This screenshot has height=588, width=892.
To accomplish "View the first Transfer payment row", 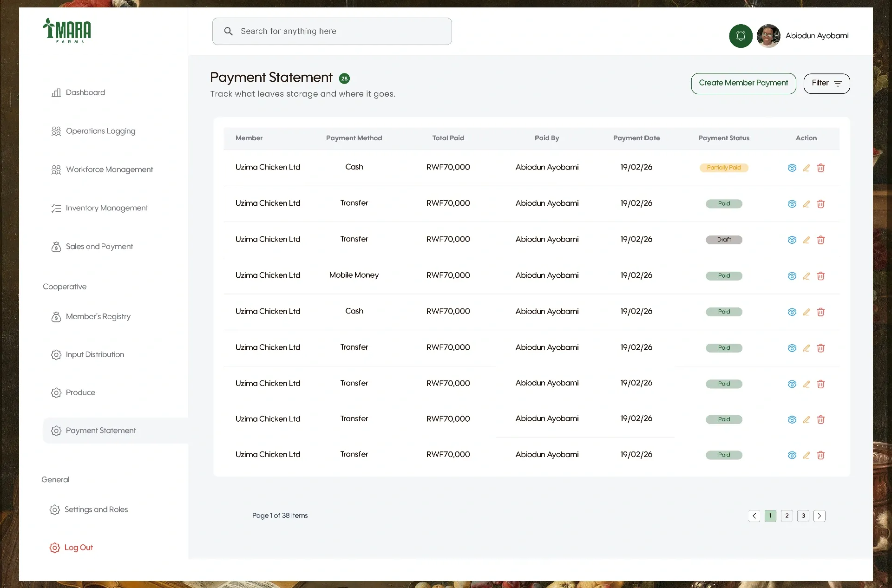I will coord(792,204).
